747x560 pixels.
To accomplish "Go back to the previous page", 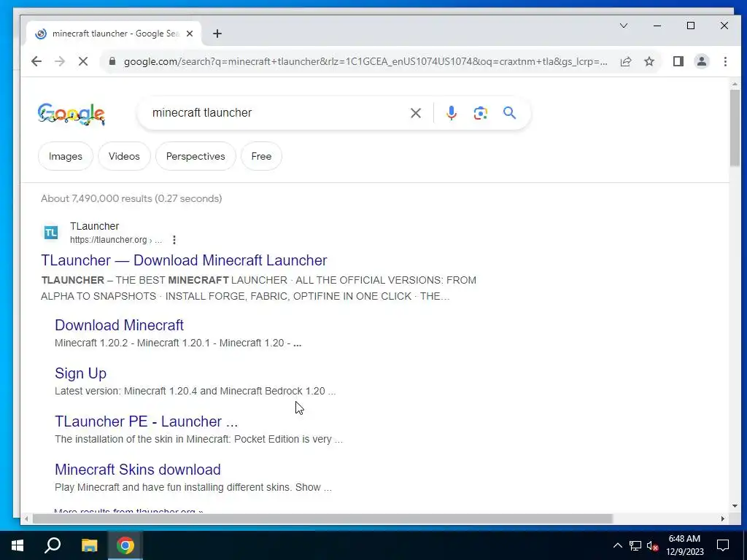I will tap(36, 61).
